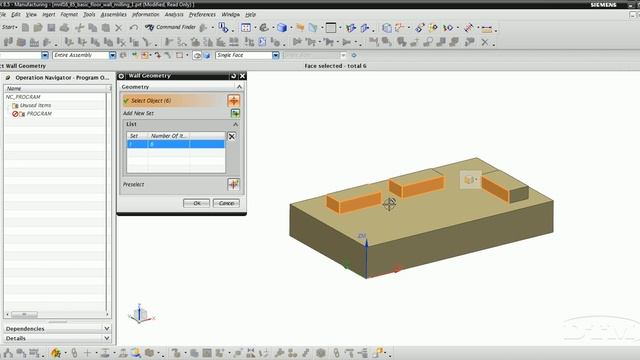Open the dropdown arrow next to the Fit icon
640x360 pixels.
point(256,28)
